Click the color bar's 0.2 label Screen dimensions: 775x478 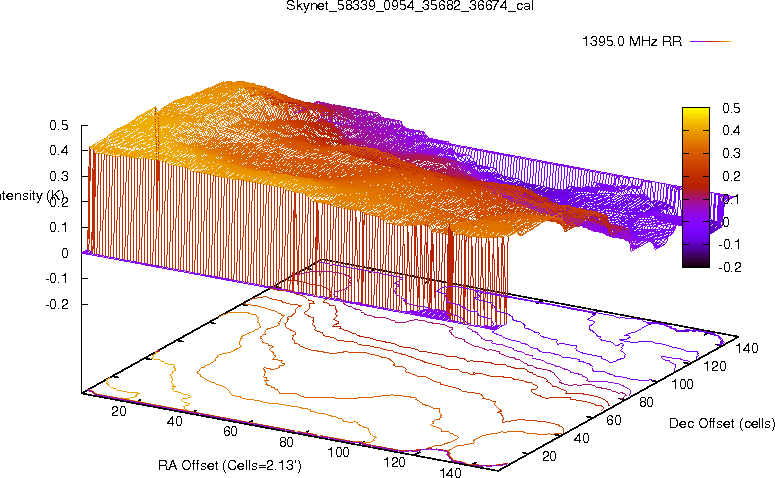click(x=731, y=176)
